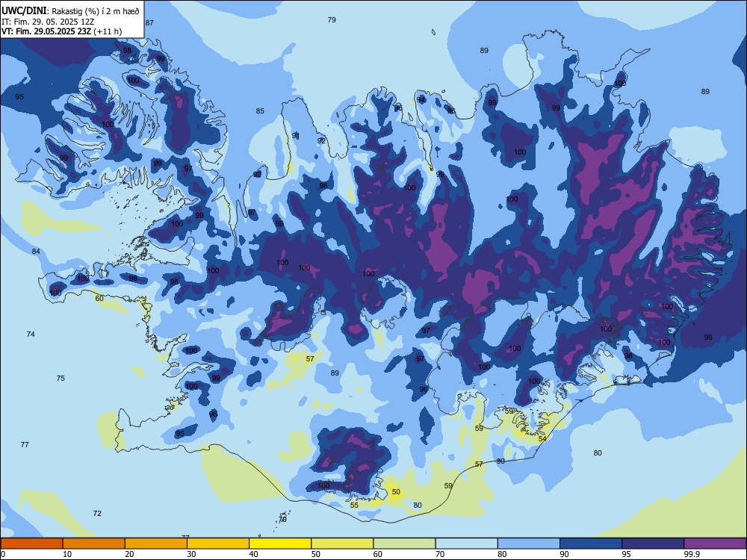
Task: Click the pale blue 70–80 legend swatch
Action: click(x=466, y=544)
